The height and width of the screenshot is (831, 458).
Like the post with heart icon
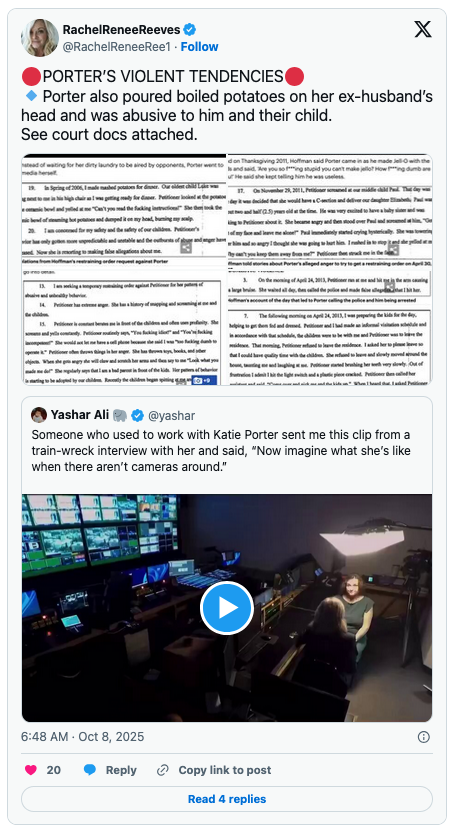(x=31, y=770)
